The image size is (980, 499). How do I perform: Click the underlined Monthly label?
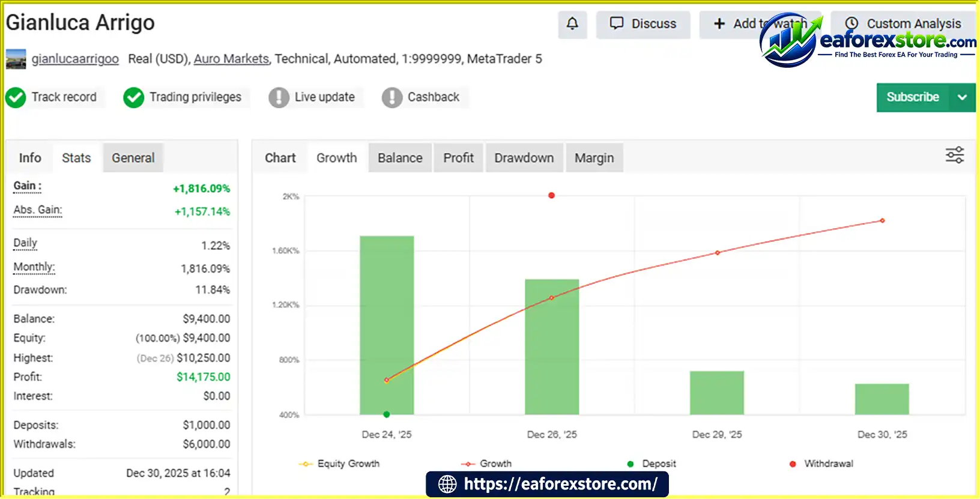click(34, 267)
